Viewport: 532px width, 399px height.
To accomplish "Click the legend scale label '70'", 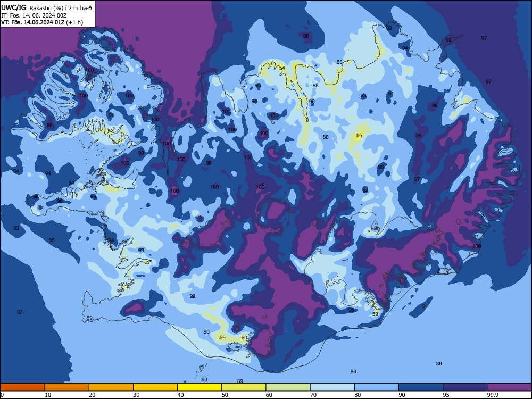I will pyautogui.click(x=313, y=395).
